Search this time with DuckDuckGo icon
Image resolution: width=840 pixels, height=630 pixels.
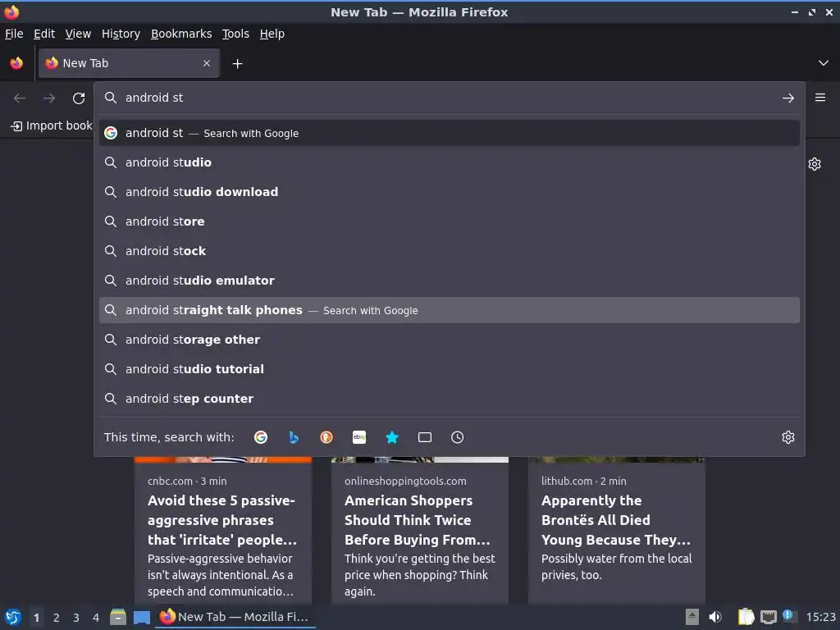pyautogui.click(x=326, y=437)
